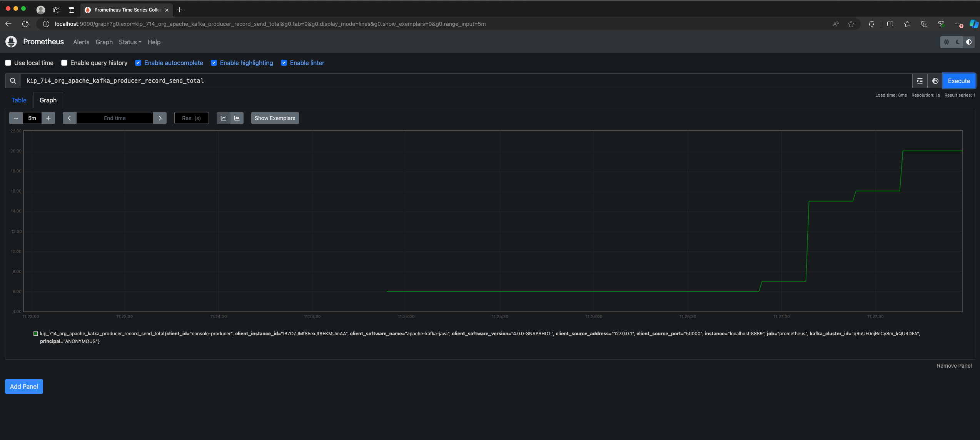Open the Alerts navigation item
Image resolution: width=980 pixels, height=440 pixels.
pyautogui.click(x=81, y=42)
